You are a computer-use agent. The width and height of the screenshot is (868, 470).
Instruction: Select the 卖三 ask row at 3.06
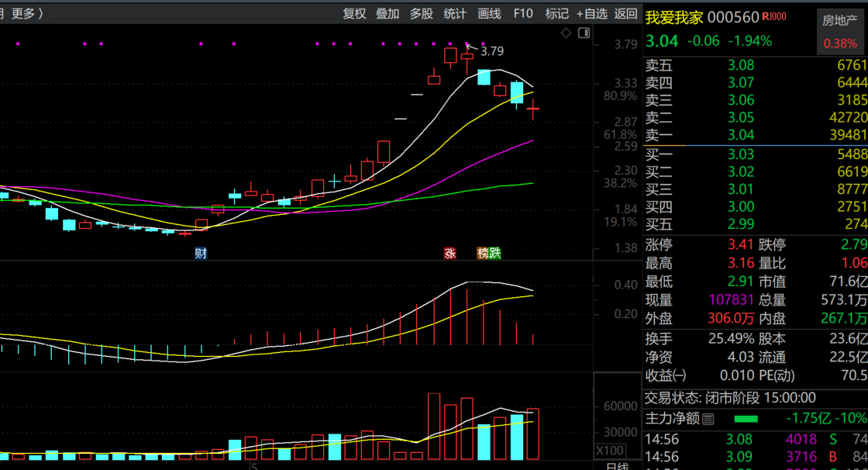pyautogui.click(x=756, y=100)
